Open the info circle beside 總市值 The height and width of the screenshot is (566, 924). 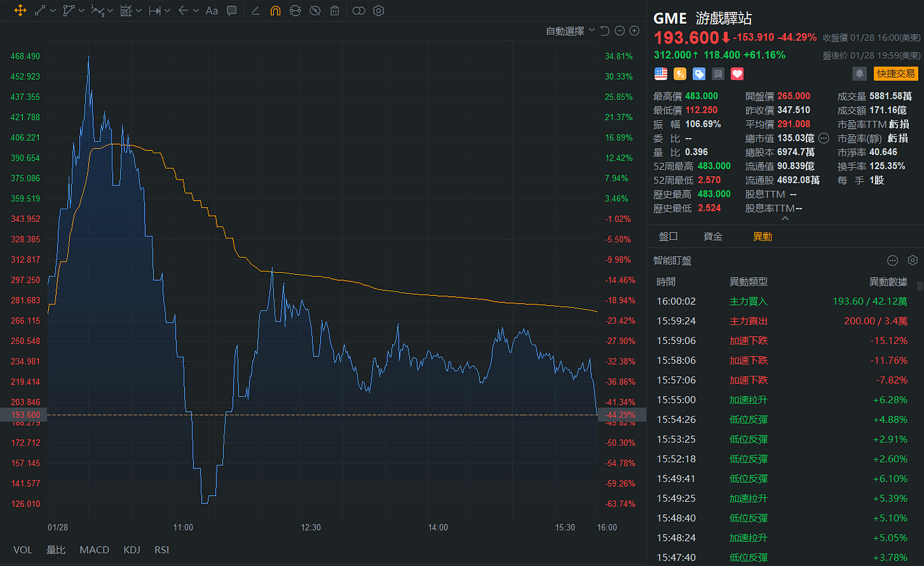[x=824, y=138]
